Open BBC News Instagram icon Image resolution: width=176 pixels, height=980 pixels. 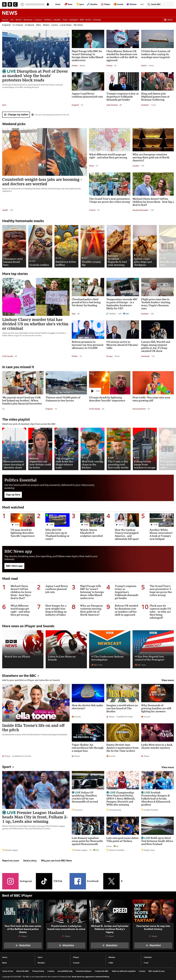pyautogui.click(x=10, y=881)
